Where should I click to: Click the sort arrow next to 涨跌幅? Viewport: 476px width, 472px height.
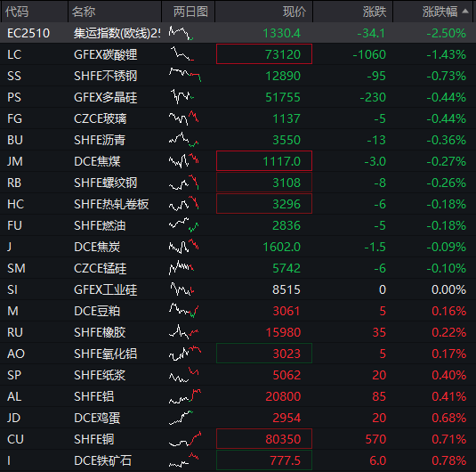465,12
